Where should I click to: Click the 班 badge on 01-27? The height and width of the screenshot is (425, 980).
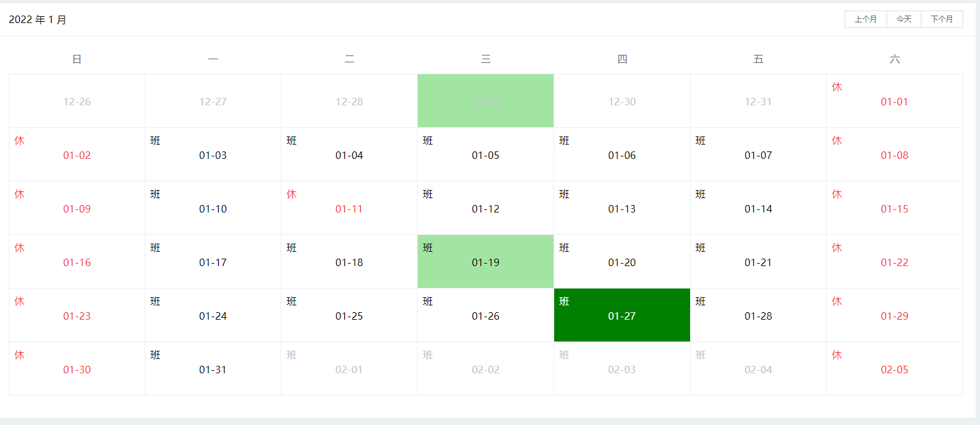tap(564, 301)
